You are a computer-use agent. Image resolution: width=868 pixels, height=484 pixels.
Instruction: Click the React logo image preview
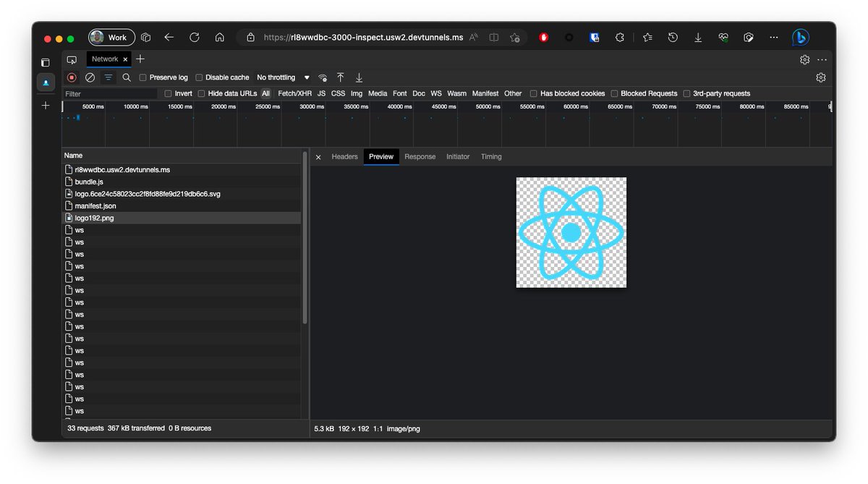click(571, 232)
